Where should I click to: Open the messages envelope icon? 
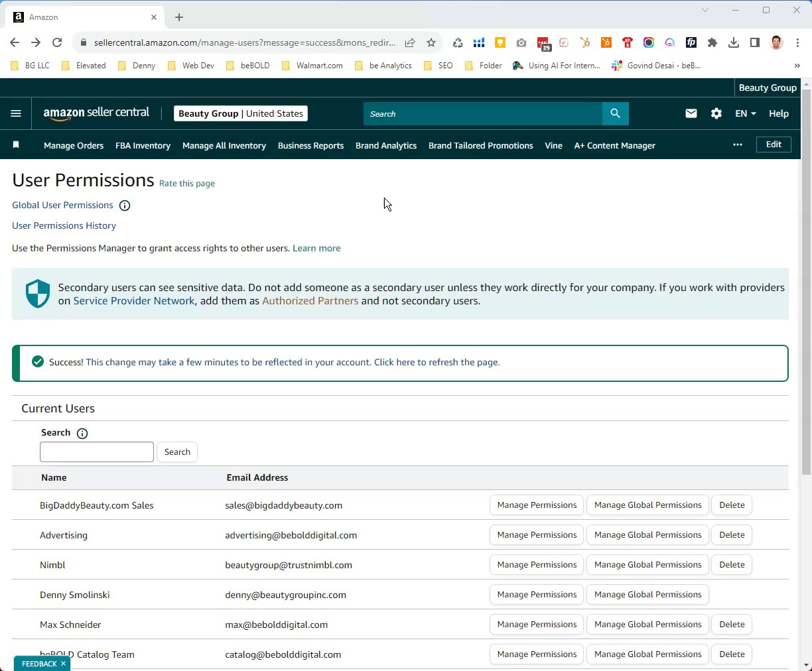691,113
